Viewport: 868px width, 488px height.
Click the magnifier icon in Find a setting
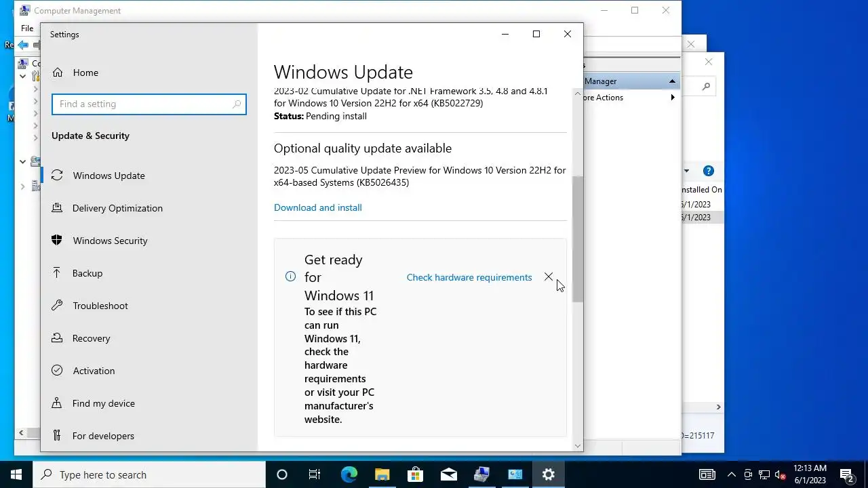coord(237,104)
